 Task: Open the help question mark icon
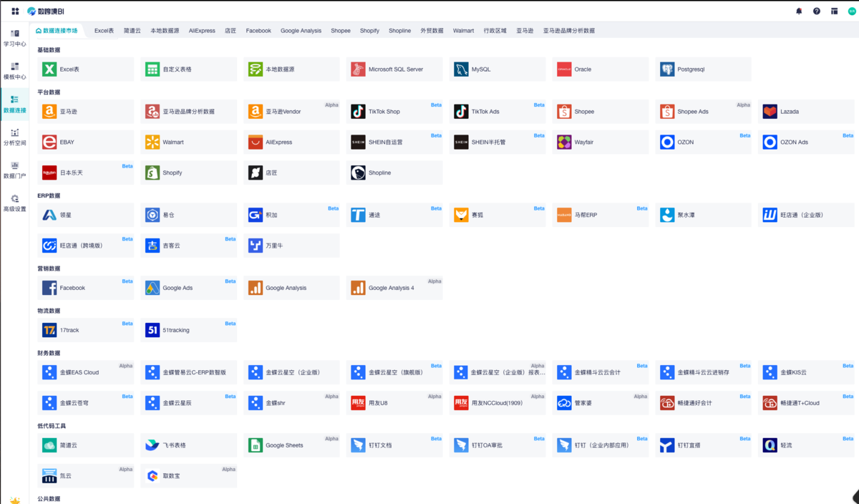point(817,11)
